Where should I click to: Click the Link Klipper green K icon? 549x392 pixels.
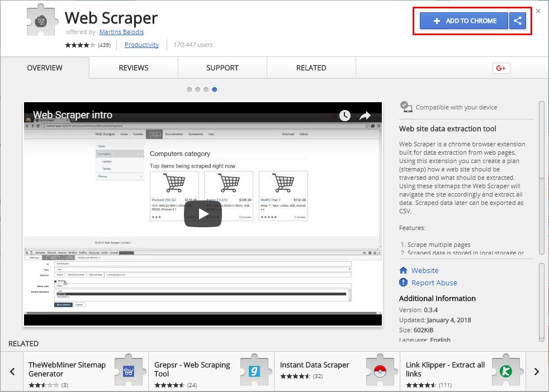tap(505, 370)
